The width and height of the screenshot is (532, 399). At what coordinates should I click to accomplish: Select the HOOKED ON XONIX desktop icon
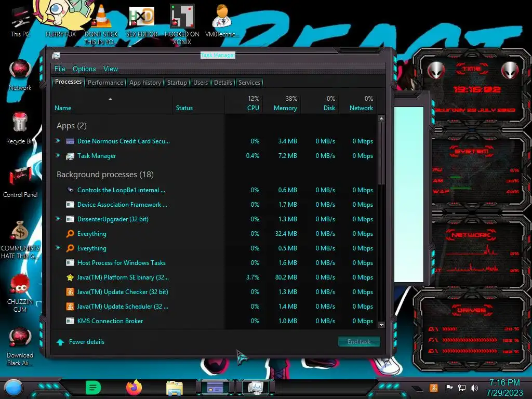click(x=182, y=24)
